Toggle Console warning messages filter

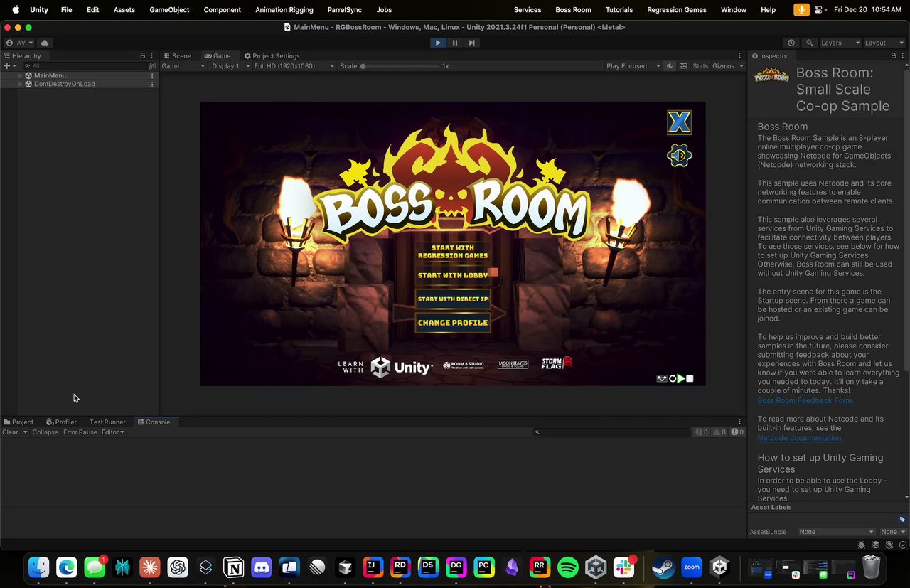tap(719, 432)
